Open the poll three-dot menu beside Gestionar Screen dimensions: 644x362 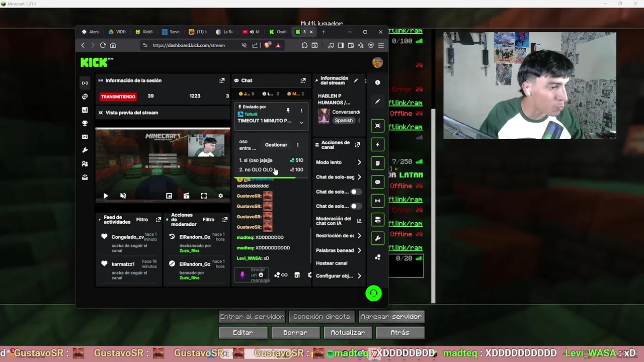pos(297,145)
